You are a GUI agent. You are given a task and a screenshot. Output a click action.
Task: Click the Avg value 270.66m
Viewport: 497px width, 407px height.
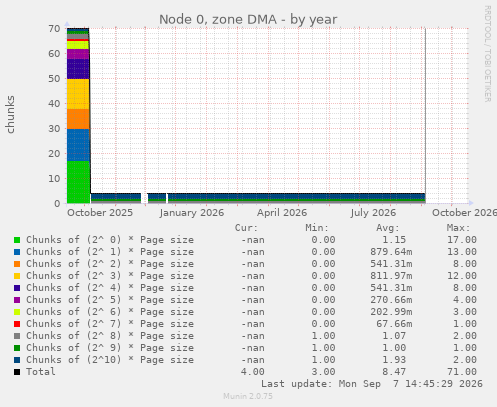[x=391, y=300]
